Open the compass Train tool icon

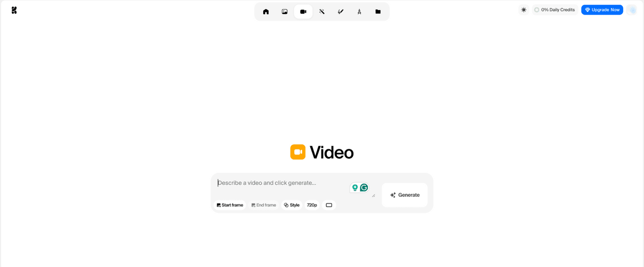[359, 11]
